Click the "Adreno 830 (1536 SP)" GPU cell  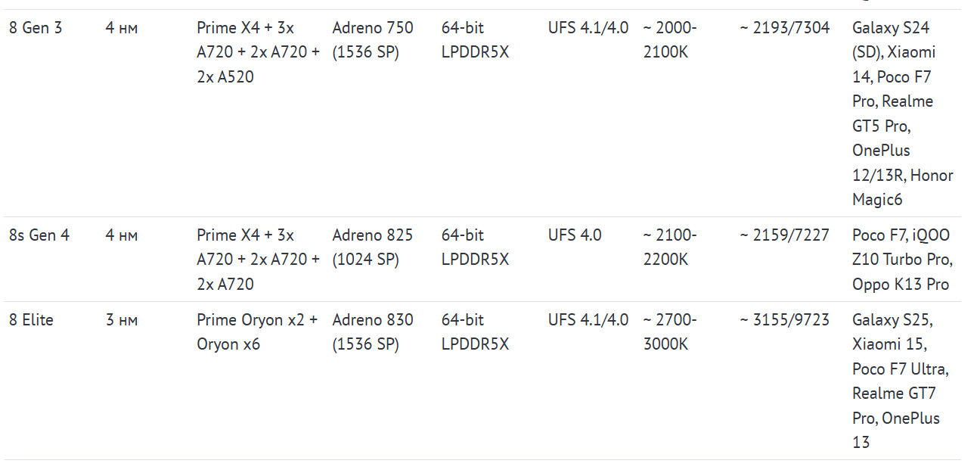coord(373,332)
